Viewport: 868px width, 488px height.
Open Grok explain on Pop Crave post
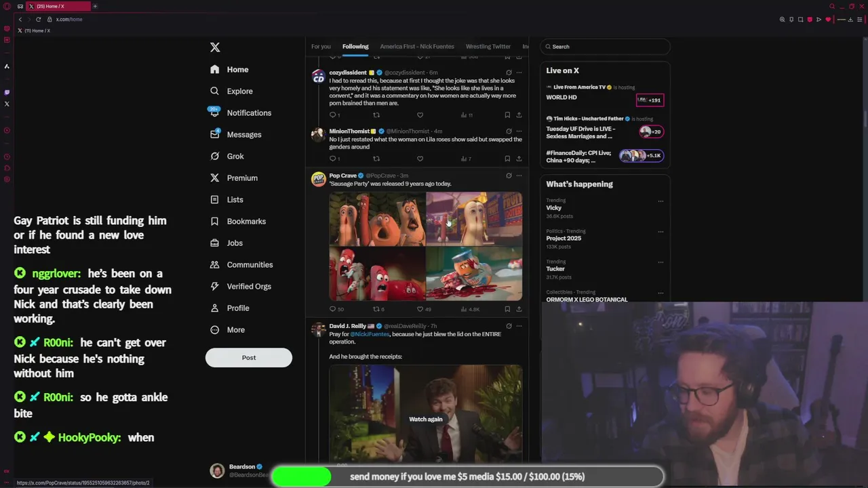509,176
